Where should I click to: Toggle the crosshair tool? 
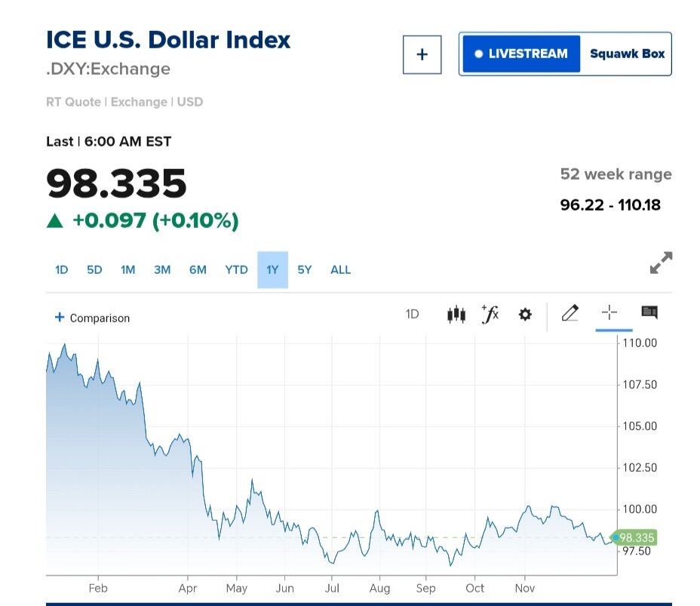pos(609,313)
